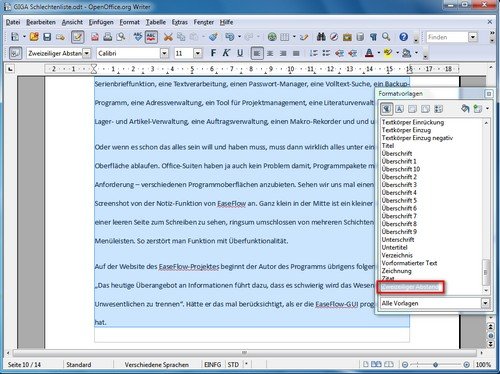Open the Datei menu
Viewport: 500px width, 374px height.
coord(13,22)
